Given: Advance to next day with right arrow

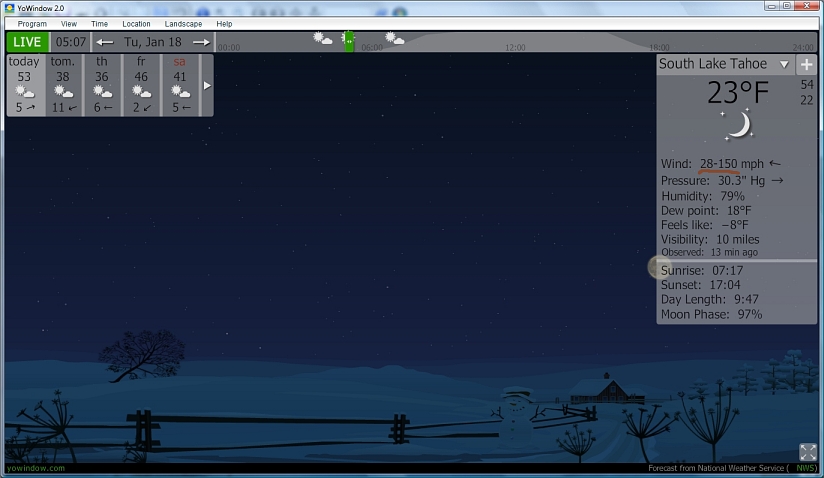Looking at the screenshot, I should click(202, 42).
